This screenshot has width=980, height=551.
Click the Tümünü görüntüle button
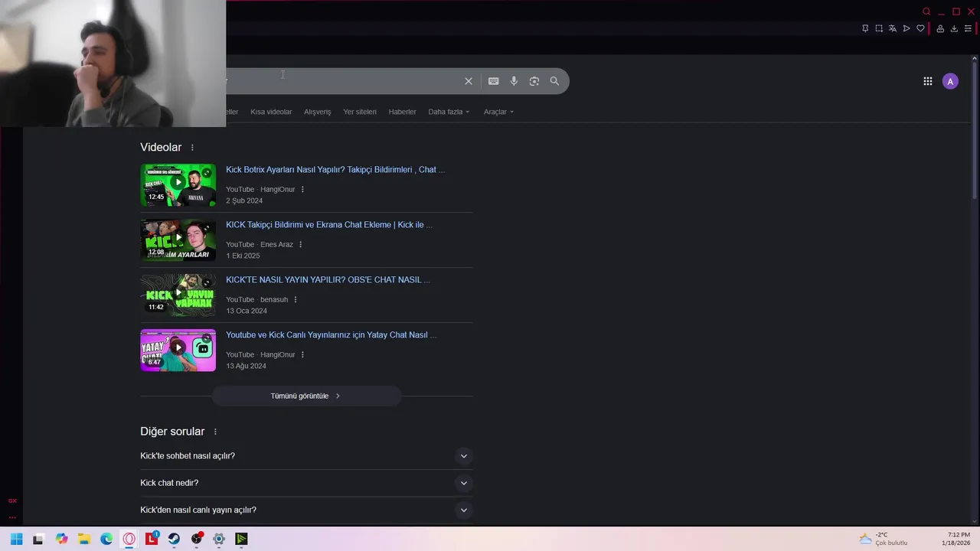click(306, 396)
